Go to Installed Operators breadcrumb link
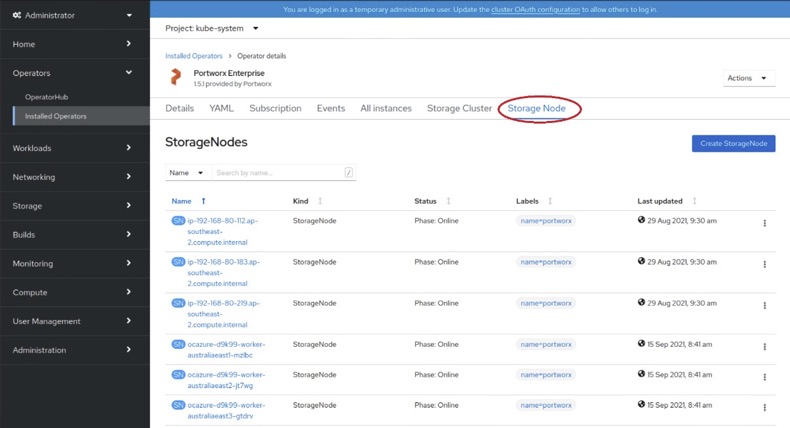Viewport: 790px width, 428px height. [x=193, y=56]
